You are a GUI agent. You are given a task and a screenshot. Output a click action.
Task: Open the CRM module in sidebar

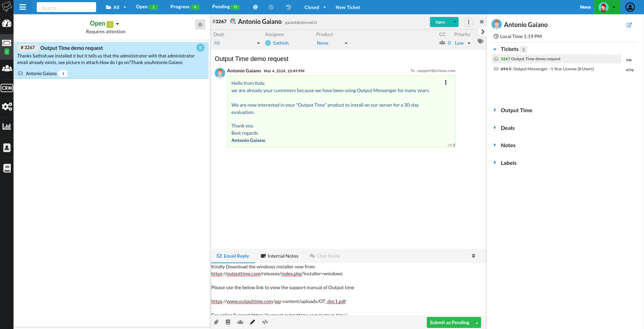[x=7, y=88]
